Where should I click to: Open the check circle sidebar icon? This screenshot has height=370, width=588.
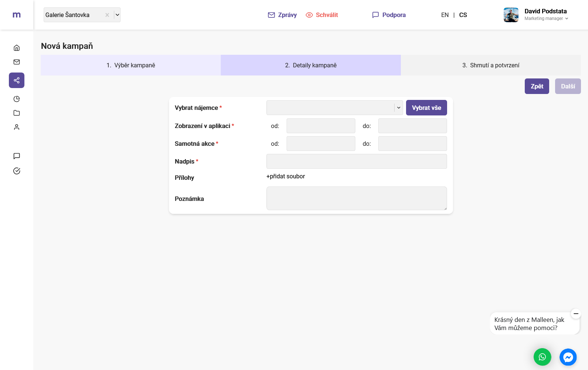pyautogui.click(x=17, y=171)
